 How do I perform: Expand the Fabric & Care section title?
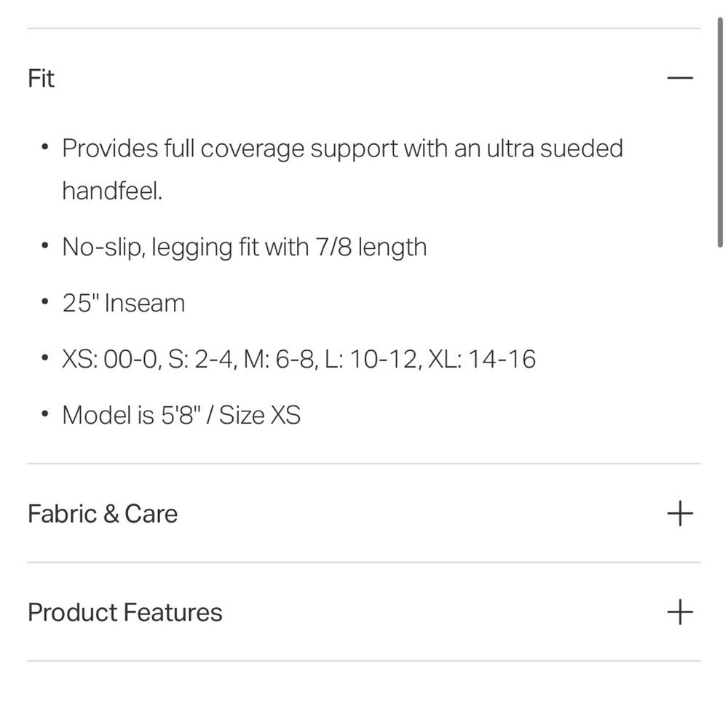tap(103, 514)
